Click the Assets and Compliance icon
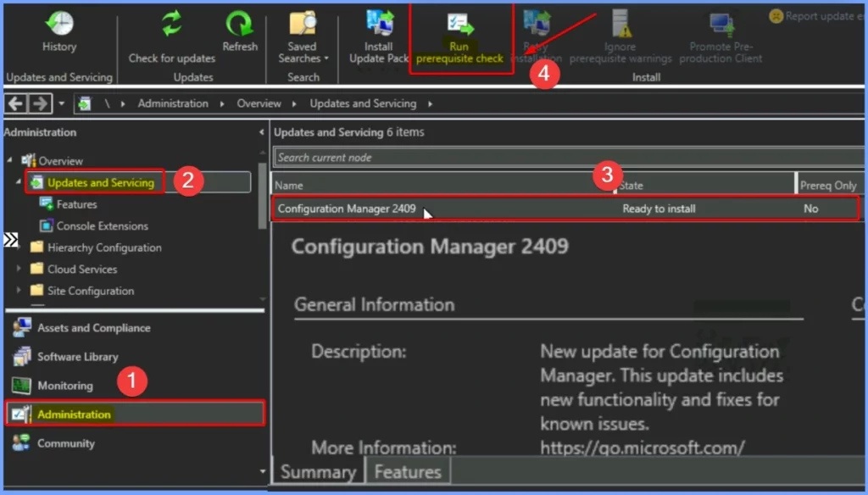 pos(21,327)
